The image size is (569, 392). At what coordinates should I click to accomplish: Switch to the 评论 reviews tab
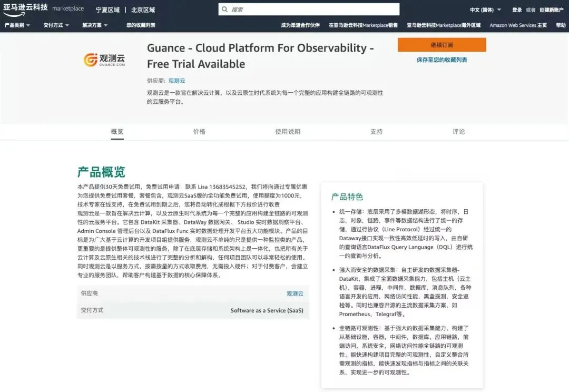[459, 132]
